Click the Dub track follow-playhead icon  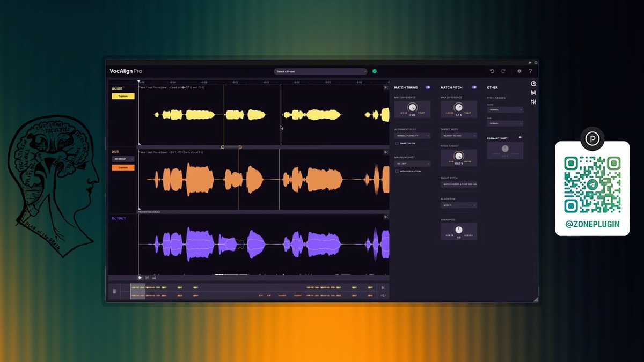(x=386, y=152)
